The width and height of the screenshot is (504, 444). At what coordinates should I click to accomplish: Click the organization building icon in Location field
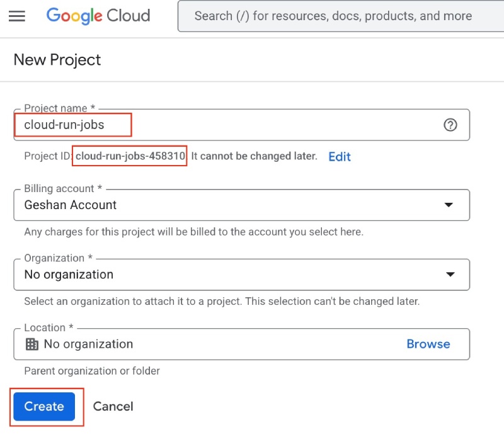click(30, 344)
